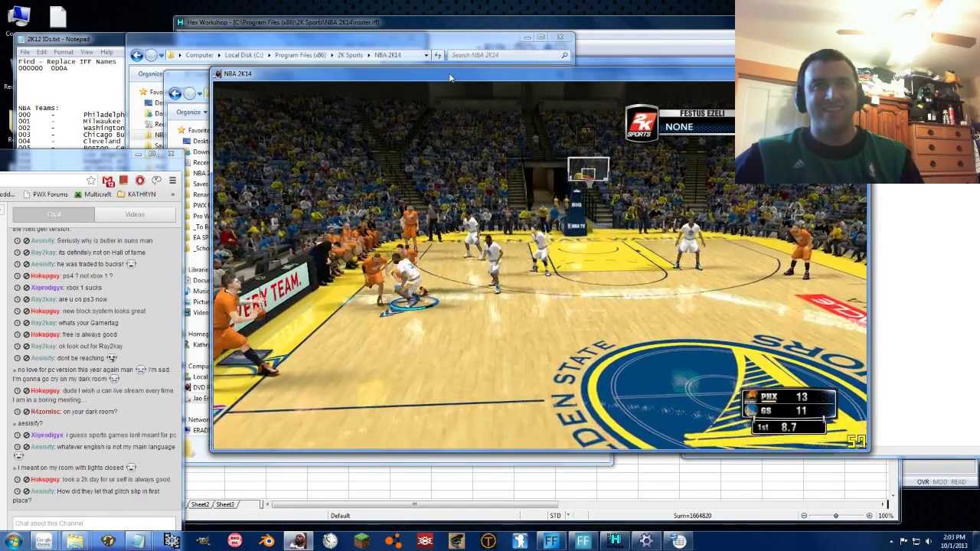This screenshot has height=551, width=980.
Task: Click 'Program Files (x86)' breadcrumb in Explorer
Action: 300,55
